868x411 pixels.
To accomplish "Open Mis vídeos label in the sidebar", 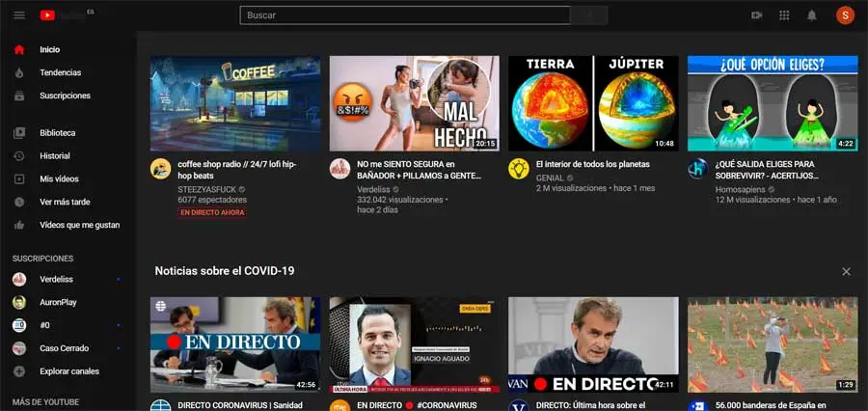I will pyautogui.click(x=59, y=178).
